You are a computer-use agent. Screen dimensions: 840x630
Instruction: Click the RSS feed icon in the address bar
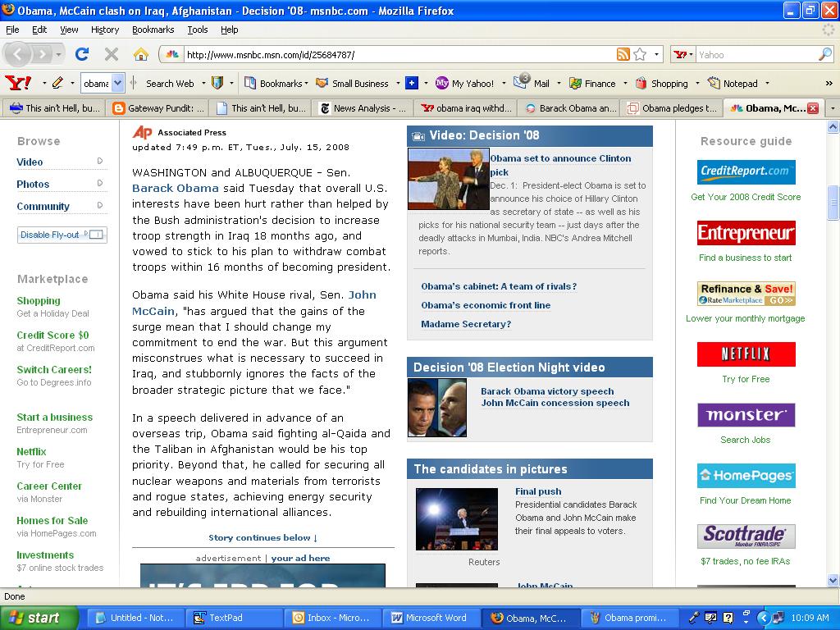pyautogui.click(x=623, y=55)
